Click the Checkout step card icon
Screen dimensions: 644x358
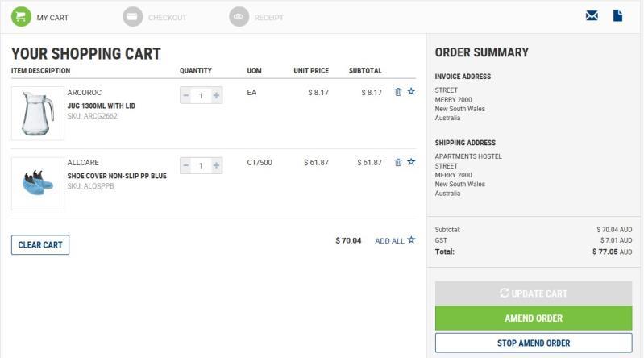tap(133, 17)
